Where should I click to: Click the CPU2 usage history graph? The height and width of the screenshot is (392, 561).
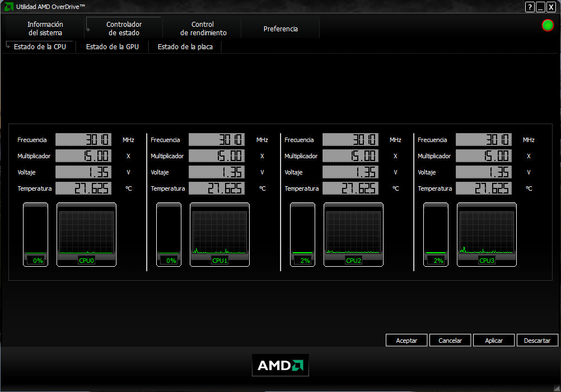pyautogui.click(x=353, y=232)
